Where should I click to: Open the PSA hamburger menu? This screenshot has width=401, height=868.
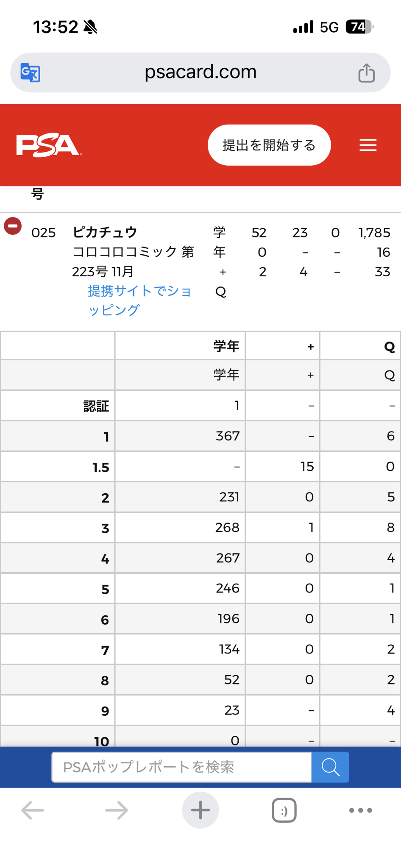tap(368, 145)
